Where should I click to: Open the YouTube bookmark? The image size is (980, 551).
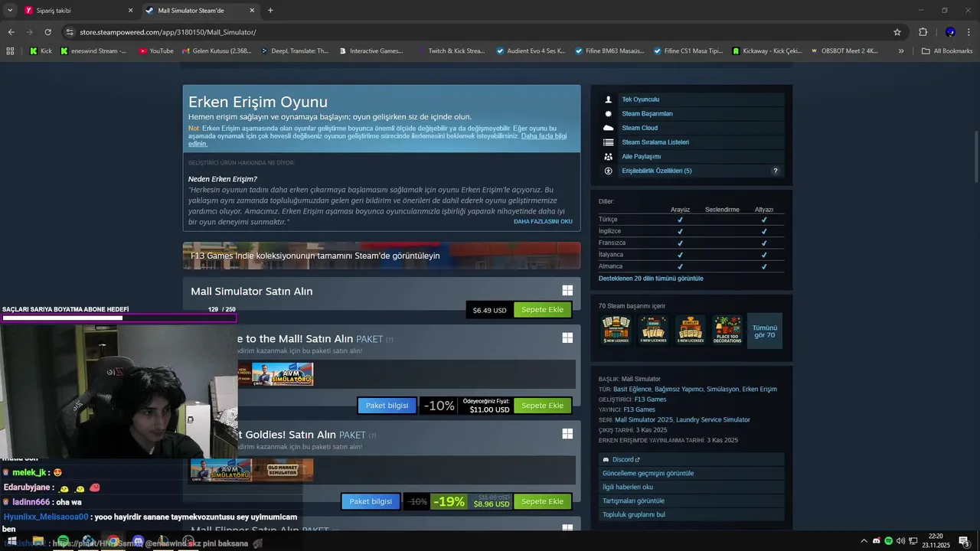tap(156, 51)
